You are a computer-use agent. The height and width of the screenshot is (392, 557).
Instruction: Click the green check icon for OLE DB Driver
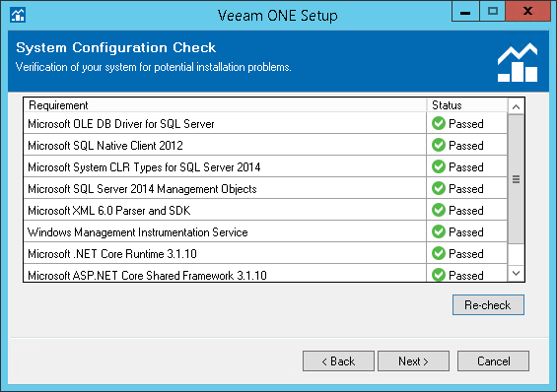(x=439, y=123)
